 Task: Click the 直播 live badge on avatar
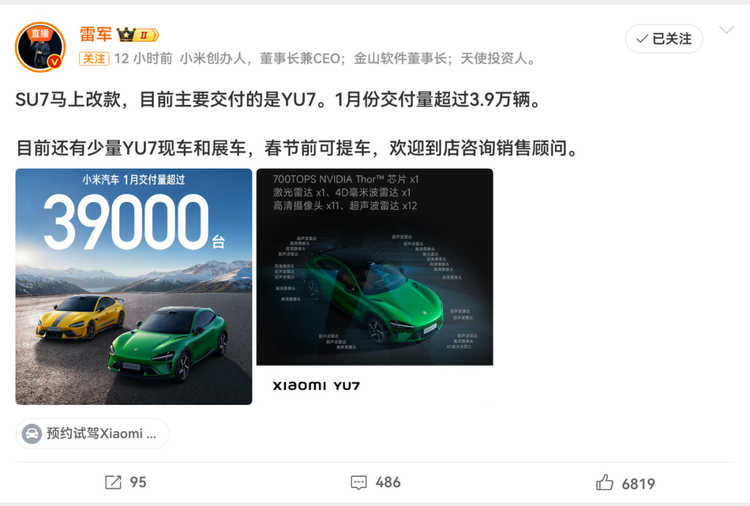pos(40,33)
